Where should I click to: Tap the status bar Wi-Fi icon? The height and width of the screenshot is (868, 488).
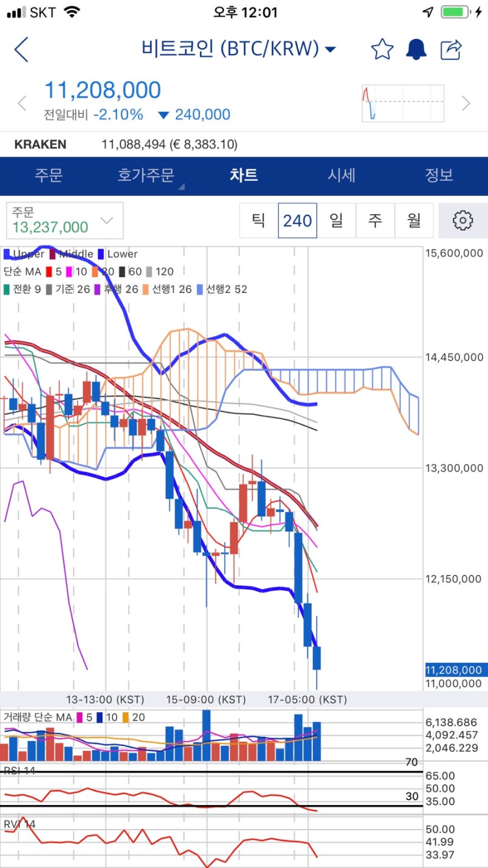pyautogui.click(x=72, y=12)
